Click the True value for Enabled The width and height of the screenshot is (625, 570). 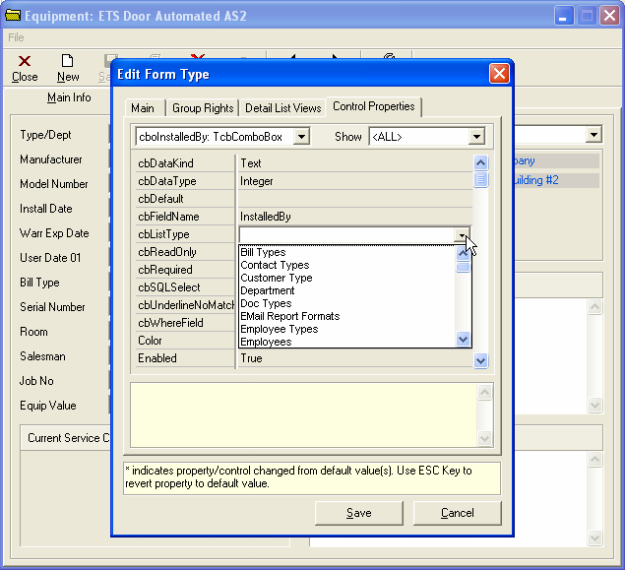(251, 358)
